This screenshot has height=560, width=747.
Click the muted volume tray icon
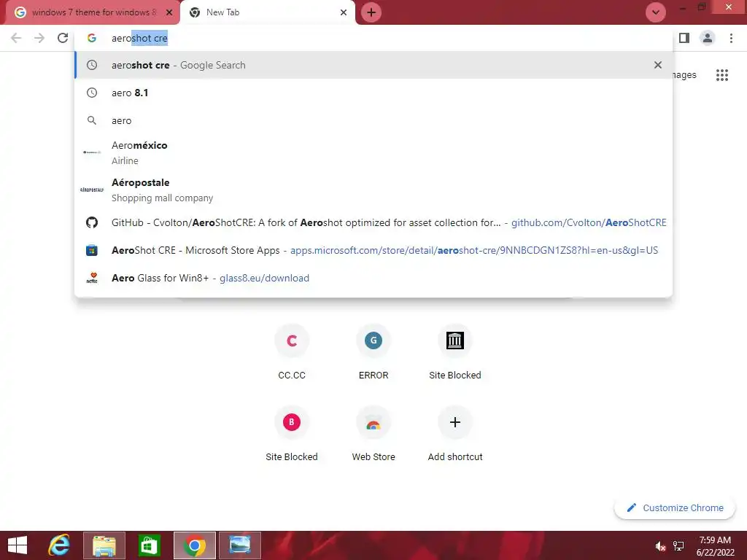click(660, 546)
